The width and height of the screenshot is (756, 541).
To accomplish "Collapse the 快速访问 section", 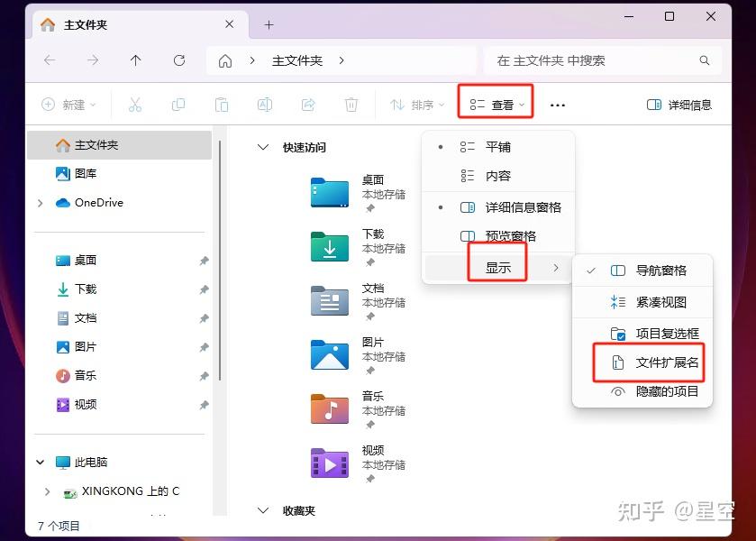I will (262, 146).
